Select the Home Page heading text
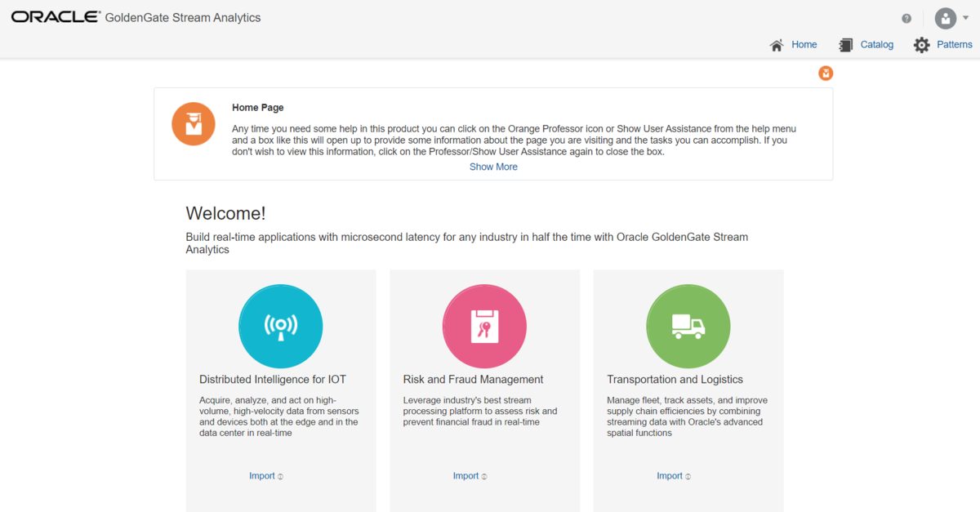Screen dimensions: 980x512 (x=258, y=108)
